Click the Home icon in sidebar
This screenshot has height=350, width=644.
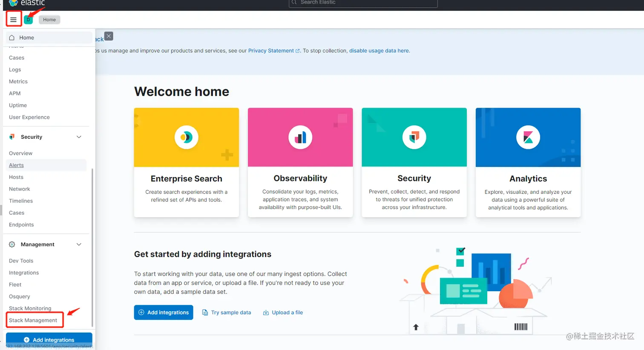pyautogui.click(x=12, y=37)
